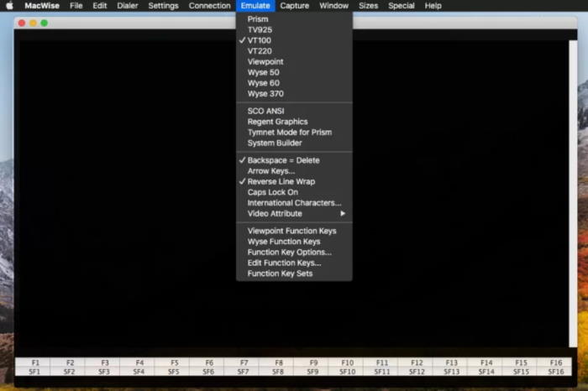Screen dimensions: 588x391
Task: Enable Tymnet Mode for Prism
Action: click(x=294, y=133)
